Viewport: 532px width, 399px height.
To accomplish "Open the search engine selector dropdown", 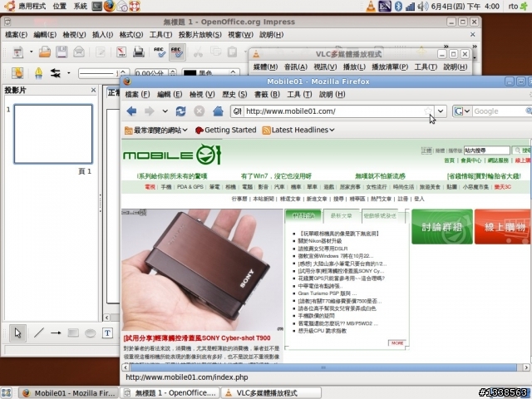I will (462, 111).
